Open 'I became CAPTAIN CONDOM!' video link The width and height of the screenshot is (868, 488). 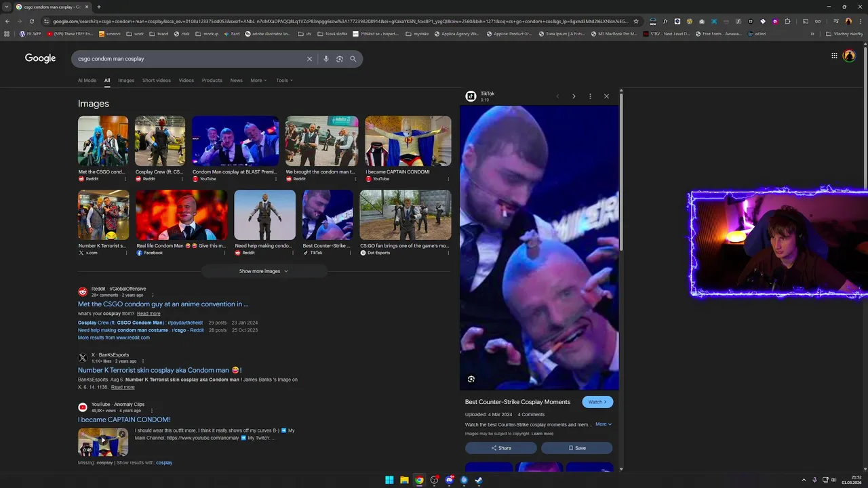[x=124, y=420]
